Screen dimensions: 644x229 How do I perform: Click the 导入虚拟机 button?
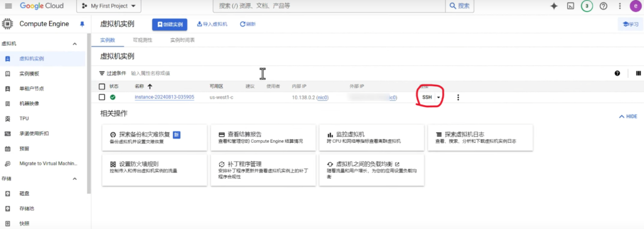tap(212, 25)
